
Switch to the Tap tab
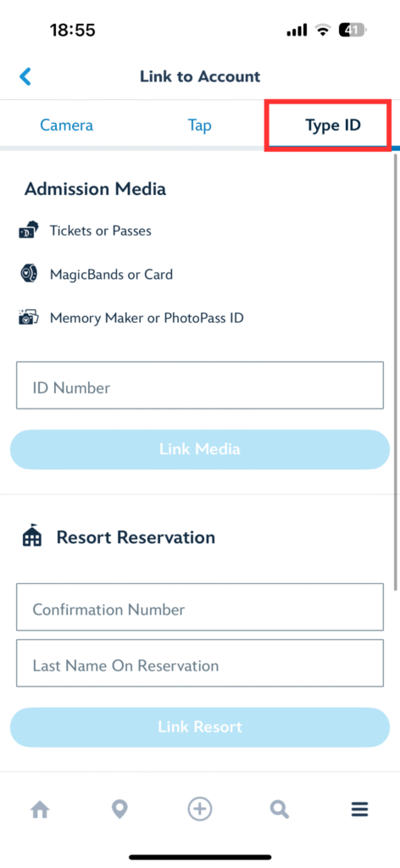(x=199, y=125)
